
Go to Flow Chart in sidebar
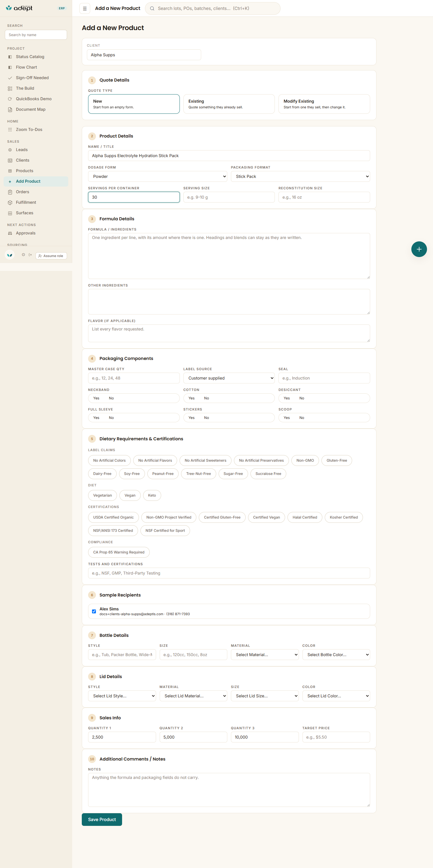(36, 67)
